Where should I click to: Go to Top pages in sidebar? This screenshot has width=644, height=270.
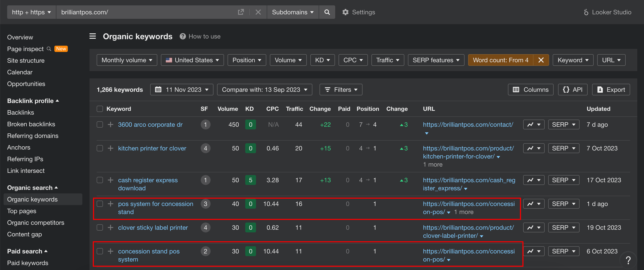22,211
